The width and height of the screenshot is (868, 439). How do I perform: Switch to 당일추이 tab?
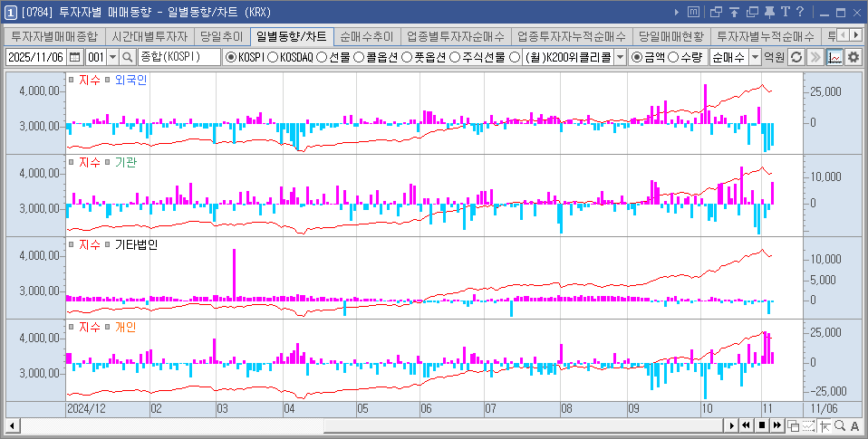click(x=221, y=36)
